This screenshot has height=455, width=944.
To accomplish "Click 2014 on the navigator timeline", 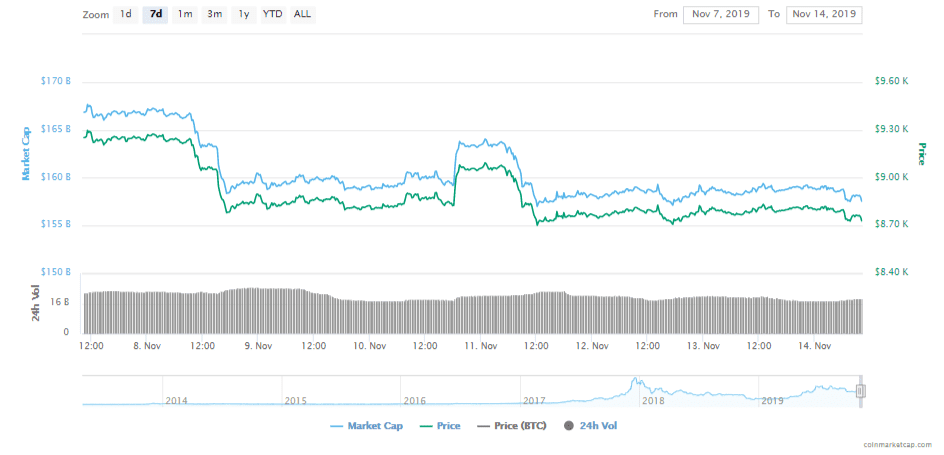I will click(176, 400).
